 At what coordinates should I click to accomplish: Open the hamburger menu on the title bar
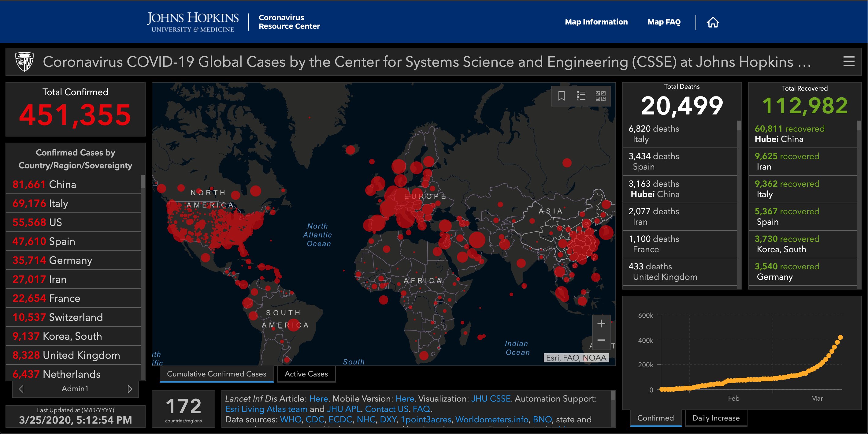click(x=849, y=62)
